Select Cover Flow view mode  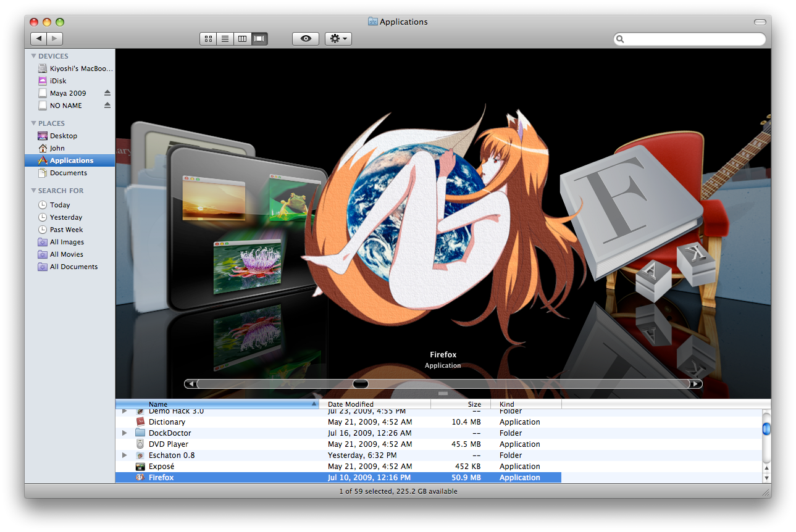click(259, 39)
